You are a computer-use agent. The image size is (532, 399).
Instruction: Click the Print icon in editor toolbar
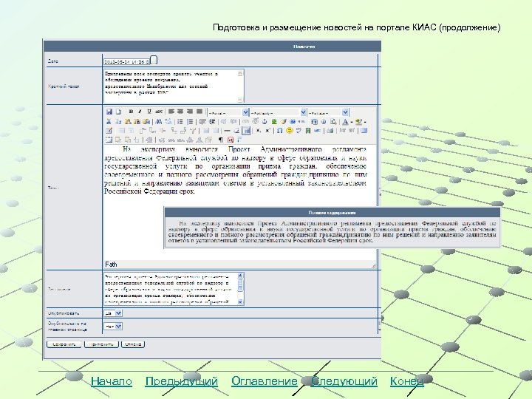click(x=330, y=131)
